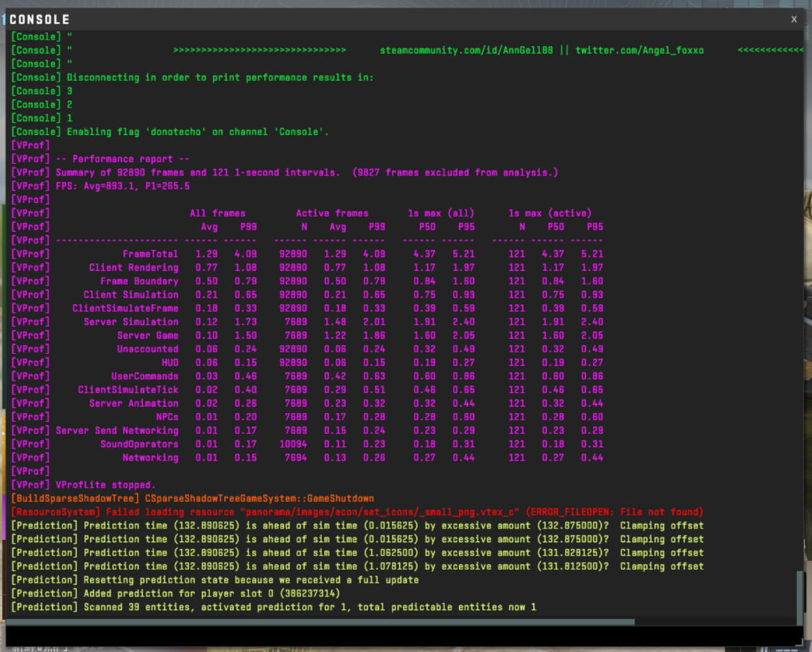The width and height of the screenshot is (812, 652).
Task: Click the Server Send Networking row label
Action: click(x=117, y=430)
